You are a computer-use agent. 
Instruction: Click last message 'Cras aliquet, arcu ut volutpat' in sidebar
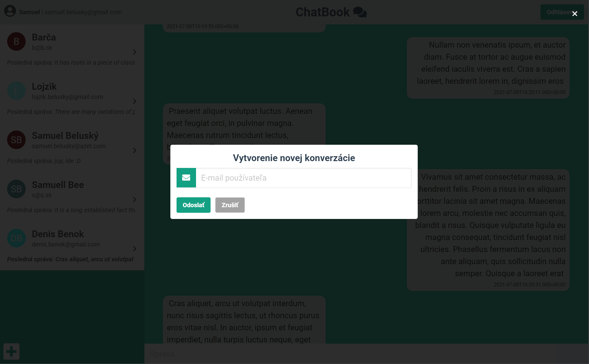pyautogui.click(x=70, y=259)
